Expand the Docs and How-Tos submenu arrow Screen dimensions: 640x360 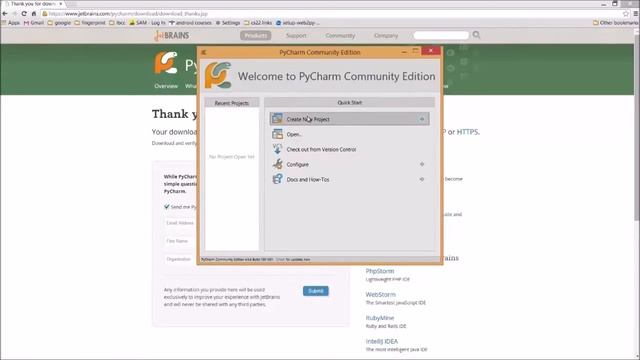pos(422,179)
